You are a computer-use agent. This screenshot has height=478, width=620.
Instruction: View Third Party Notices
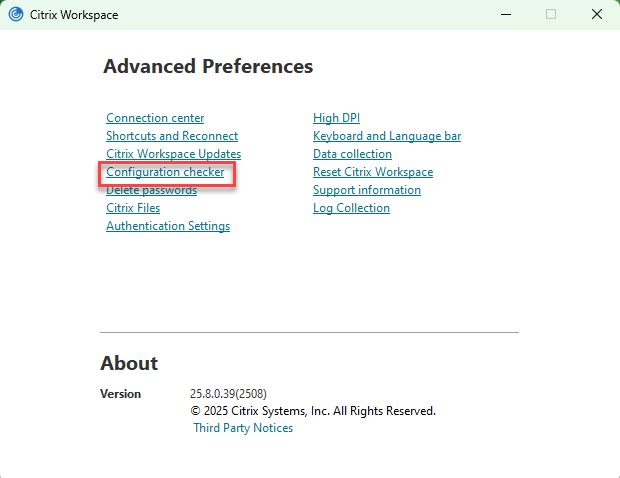[x=243, y=428]
